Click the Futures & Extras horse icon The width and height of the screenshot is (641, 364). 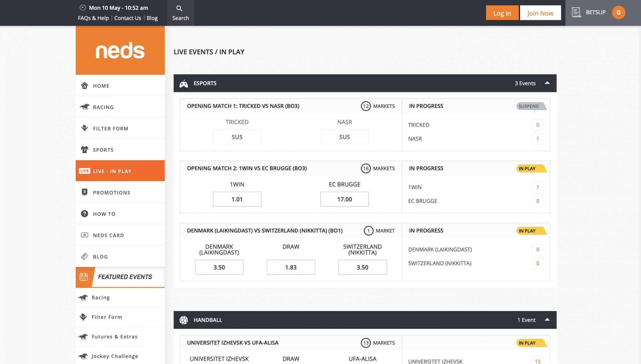(83, 336)
